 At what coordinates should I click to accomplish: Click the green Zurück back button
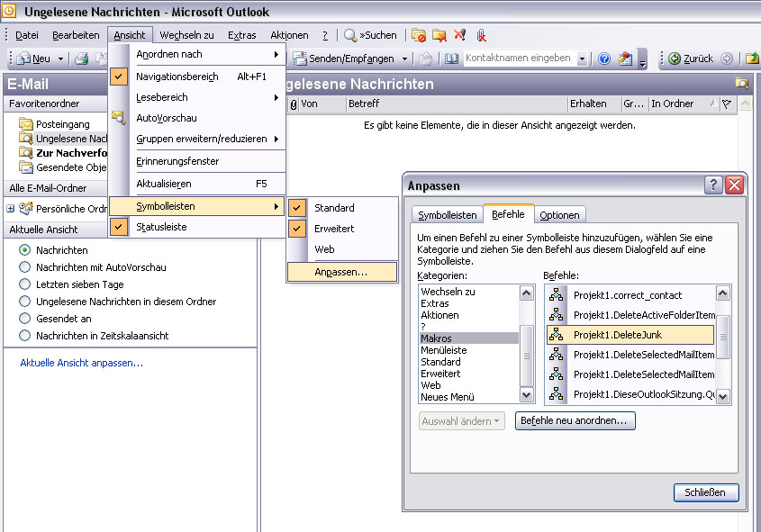coord(691,59)
